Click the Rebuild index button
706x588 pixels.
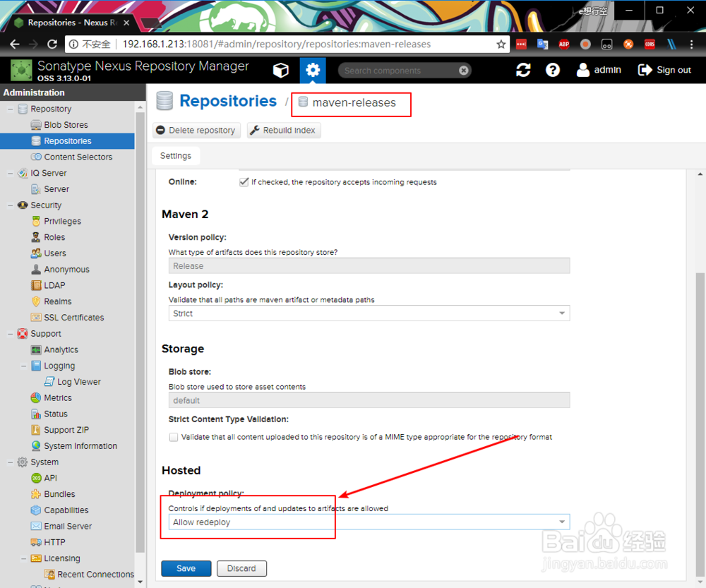tap(284, 130)
